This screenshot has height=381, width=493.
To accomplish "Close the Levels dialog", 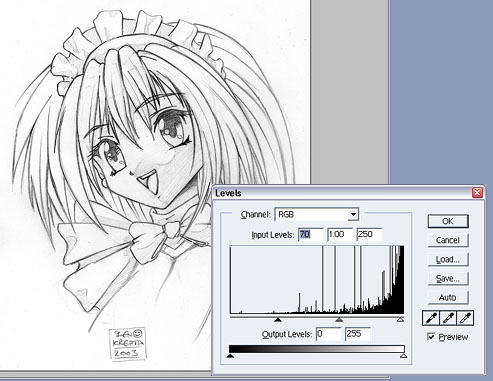I will [x=477, y=192].
